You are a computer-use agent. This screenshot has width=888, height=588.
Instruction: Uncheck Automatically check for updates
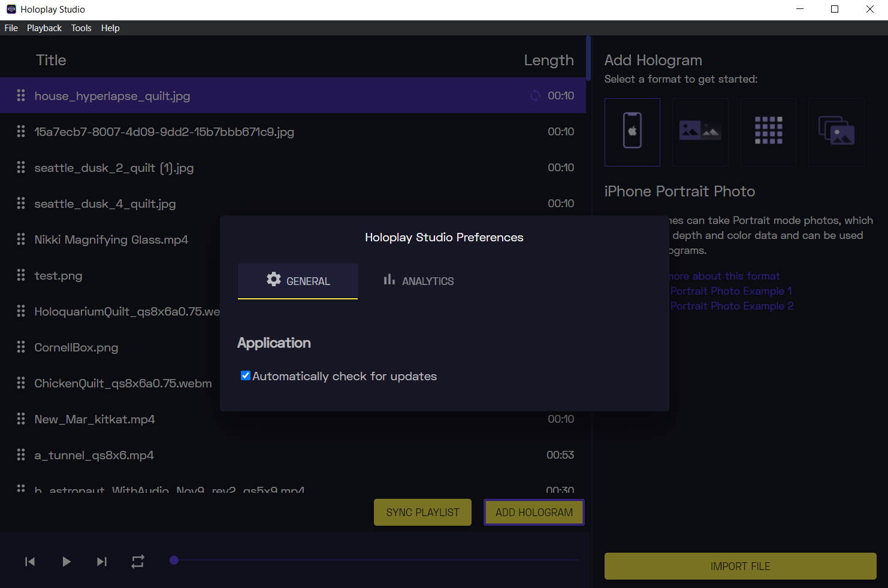tap(246, 376)
